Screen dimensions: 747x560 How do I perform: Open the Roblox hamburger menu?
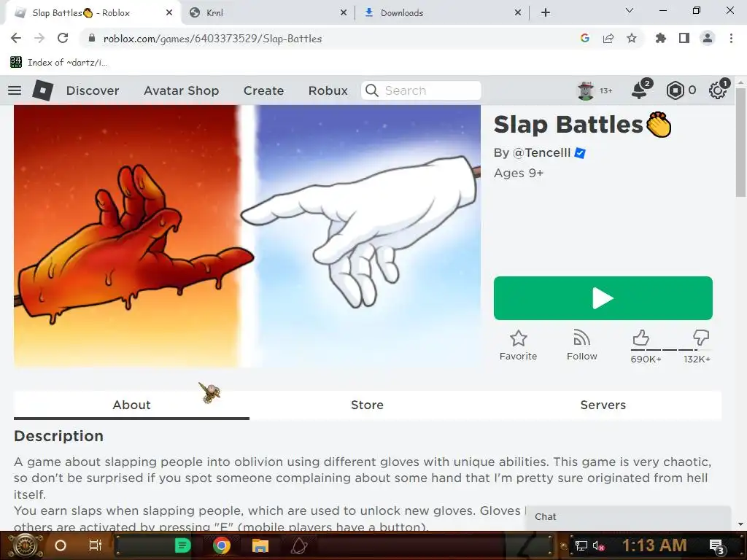(15, 90)
